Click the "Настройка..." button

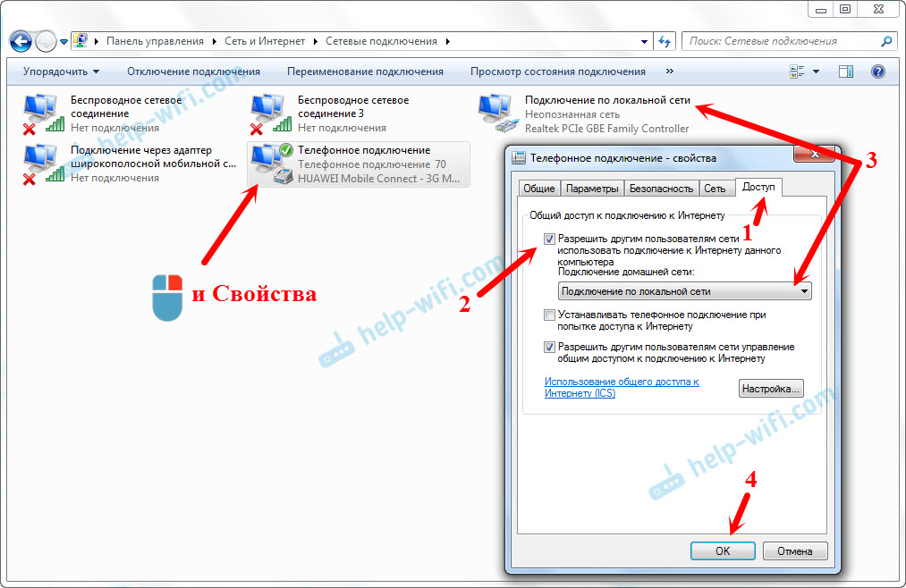point(771,389)
